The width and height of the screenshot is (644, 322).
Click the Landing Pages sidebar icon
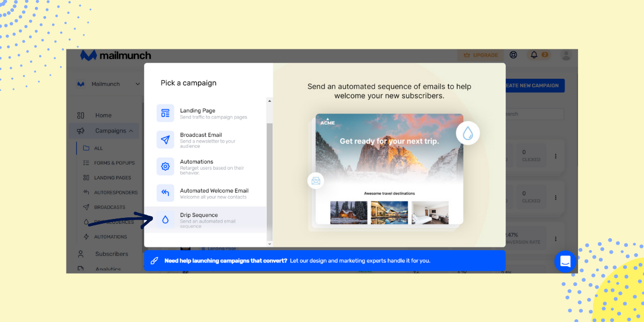click(x=86, y=178)
